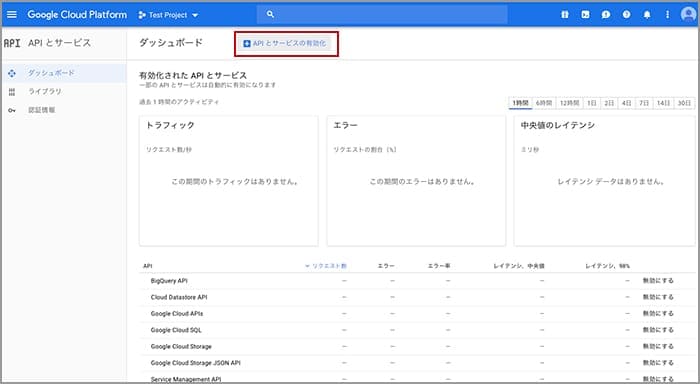Click 無効にする for Google Cloud APIs

point(658,314)
